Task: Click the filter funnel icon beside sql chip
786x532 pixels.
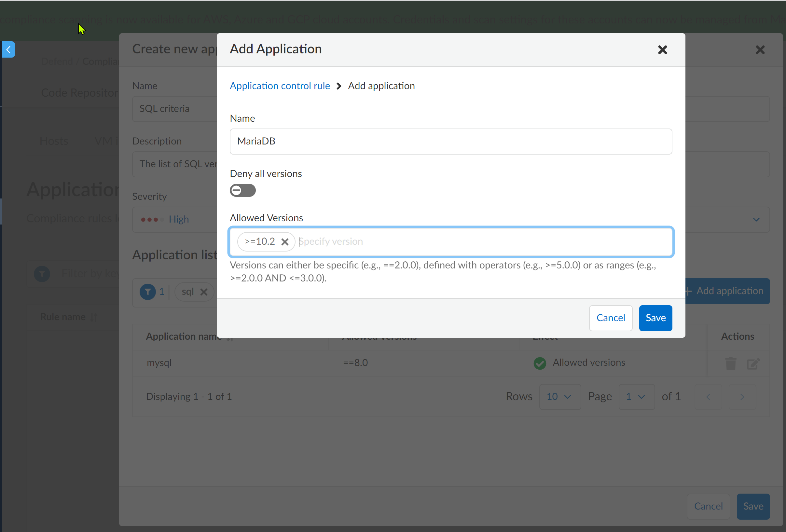Action: [148, 292]
